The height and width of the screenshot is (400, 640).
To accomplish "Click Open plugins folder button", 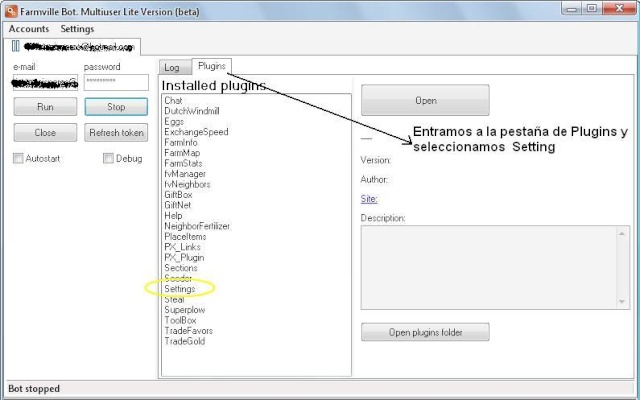I will (x=425, y=332).
